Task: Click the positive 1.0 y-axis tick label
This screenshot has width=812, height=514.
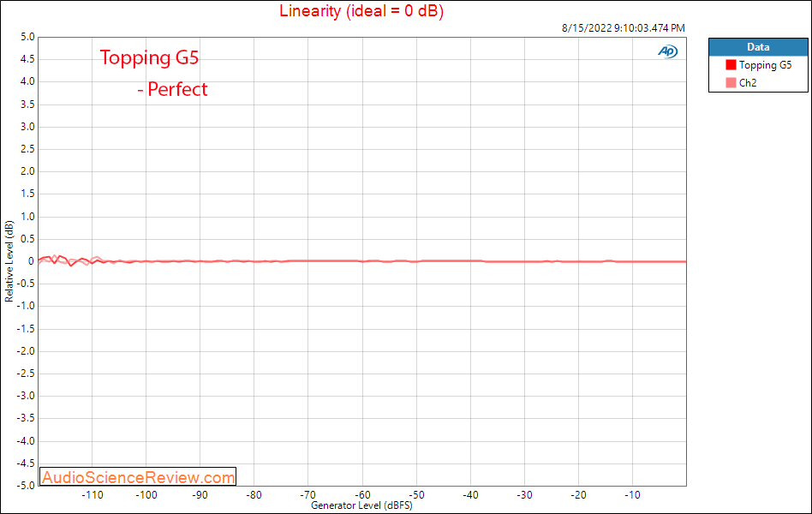Action: pyautogui.click(x=27, y=216)
